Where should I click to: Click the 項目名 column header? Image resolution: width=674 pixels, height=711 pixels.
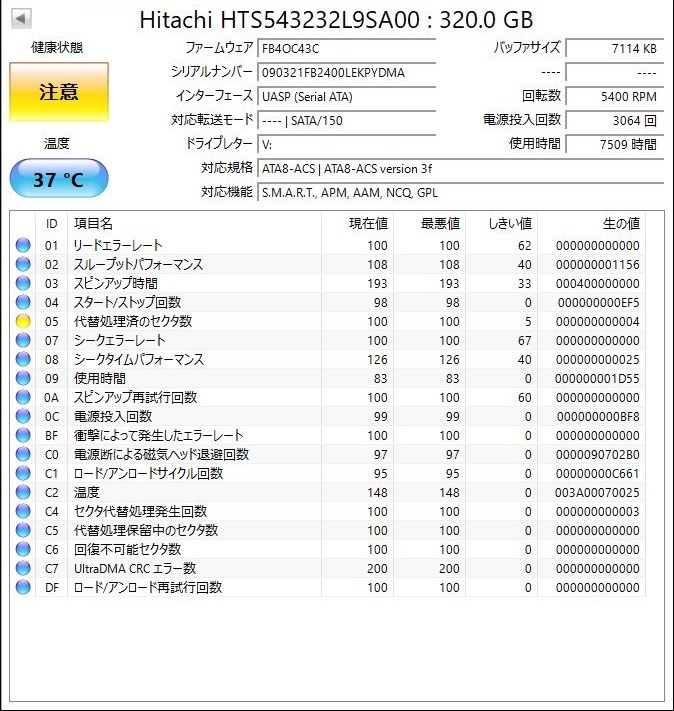194,224
